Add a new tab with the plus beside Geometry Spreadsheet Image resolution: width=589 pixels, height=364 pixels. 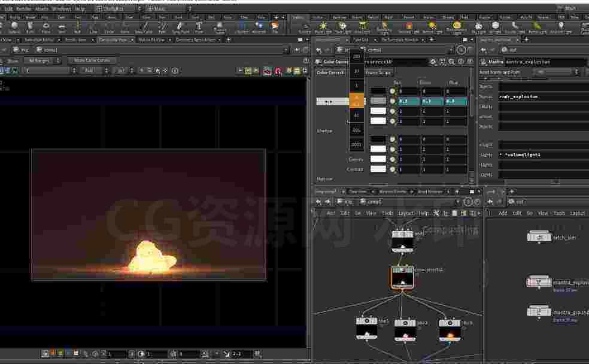click(x=228, y=40)
